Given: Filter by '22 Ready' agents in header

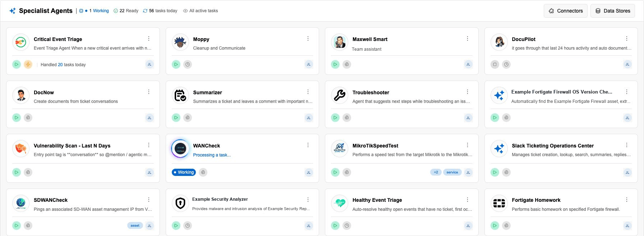Looking at the screenshot, I should point(126,11).
